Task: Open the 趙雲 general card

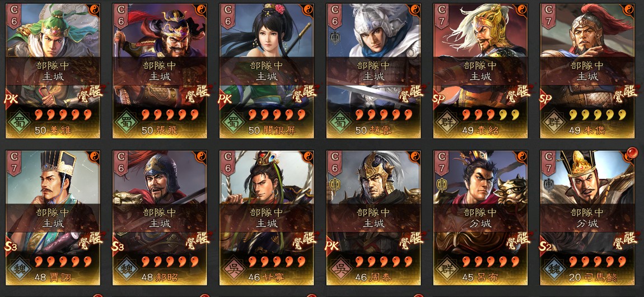Action: click(374, 71)
